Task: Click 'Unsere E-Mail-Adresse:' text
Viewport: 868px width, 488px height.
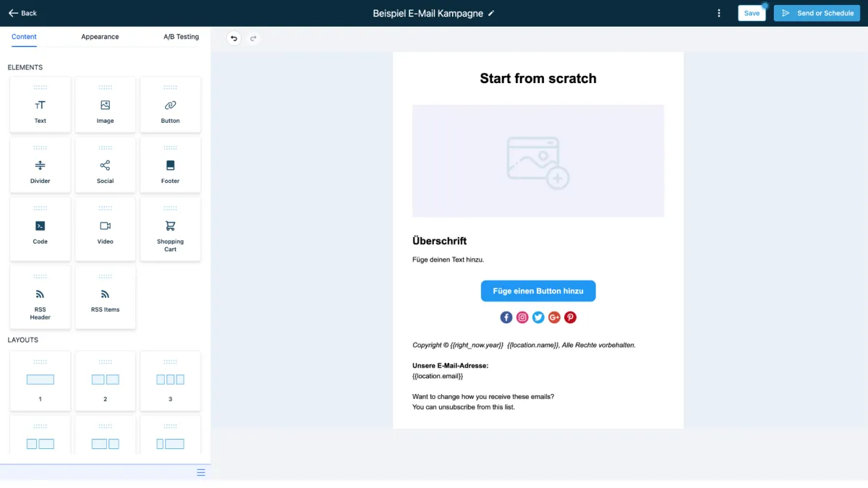Action: [x=450, y=366]
